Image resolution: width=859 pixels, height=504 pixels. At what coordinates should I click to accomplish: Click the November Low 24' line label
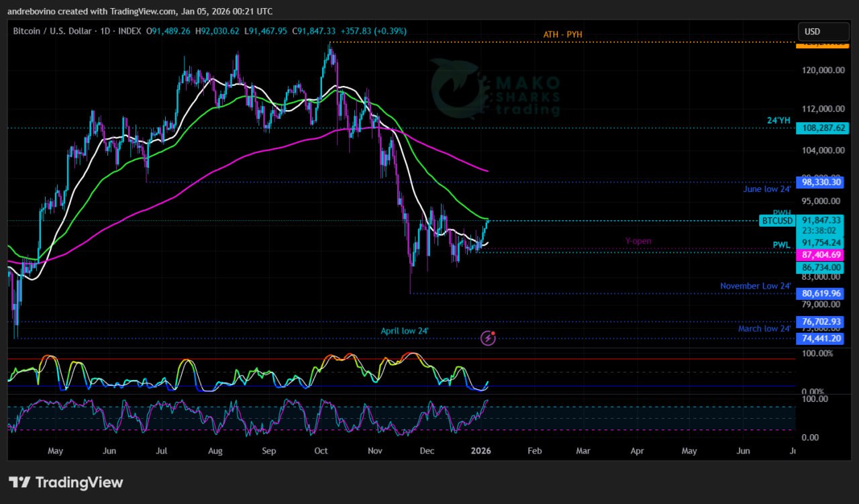755,286
